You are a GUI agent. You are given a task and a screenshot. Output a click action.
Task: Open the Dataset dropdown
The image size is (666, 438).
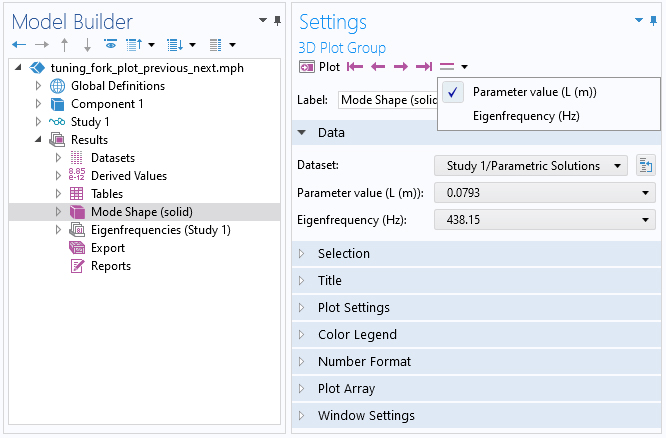[531, 166]
